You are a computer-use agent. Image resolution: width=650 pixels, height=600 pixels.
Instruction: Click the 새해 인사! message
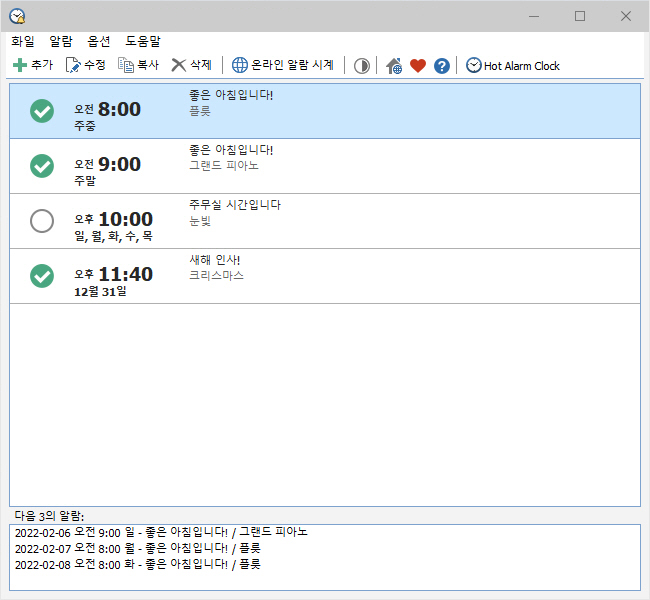[215, 260]
